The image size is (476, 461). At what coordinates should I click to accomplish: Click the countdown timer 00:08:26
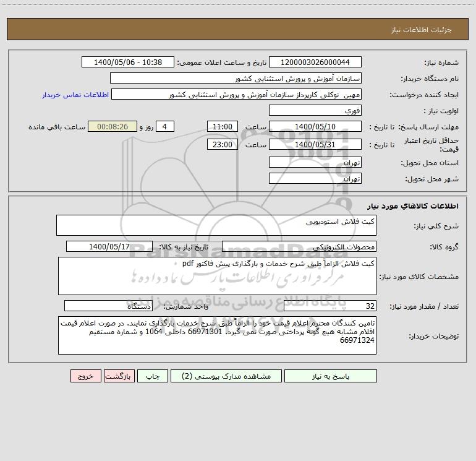click(113, 126)
